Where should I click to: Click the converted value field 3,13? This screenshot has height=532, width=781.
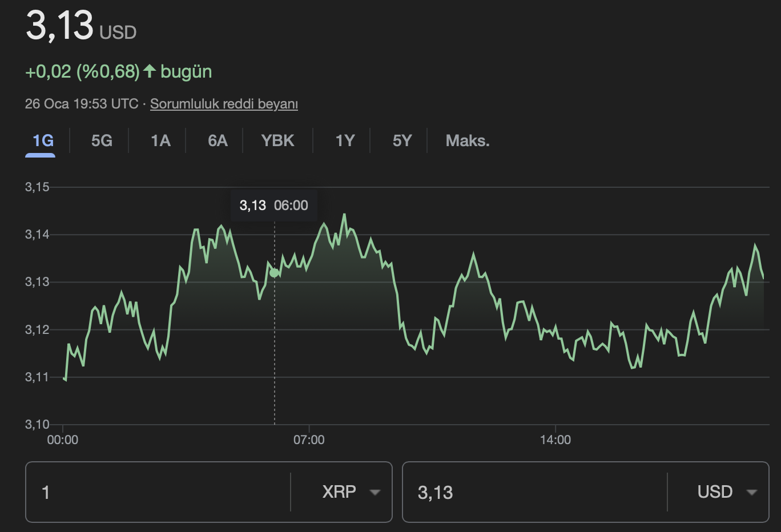[534, 492]
